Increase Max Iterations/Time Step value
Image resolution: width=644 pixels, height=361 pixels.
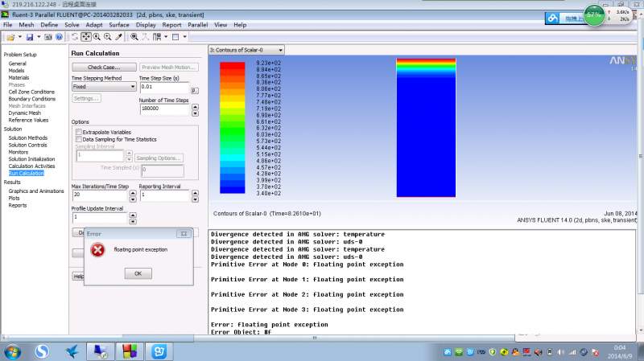coord(133,193)
